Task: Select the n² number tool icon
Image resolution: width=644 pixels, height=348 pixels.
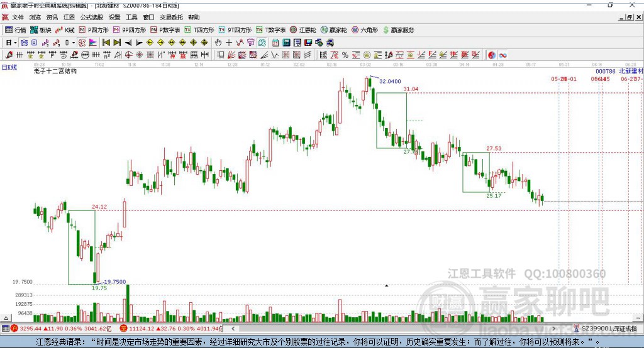Action: (107, 55)
